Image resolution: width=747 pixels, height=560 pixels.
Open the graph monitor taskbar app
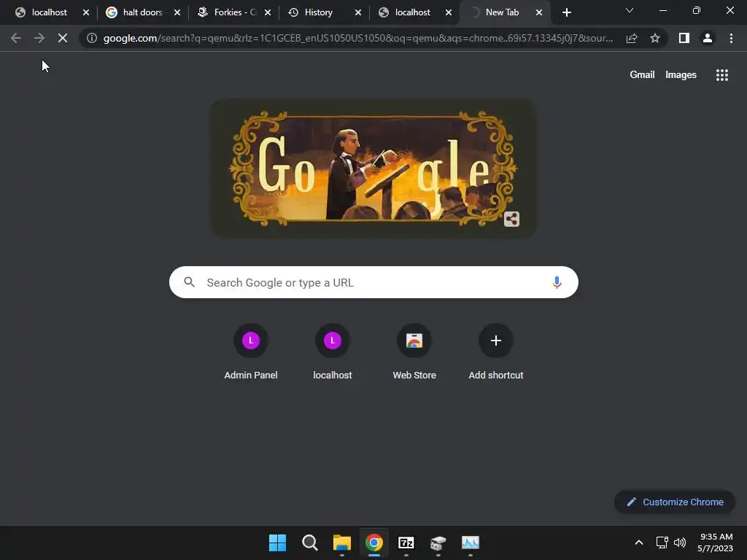[x=471, y=542]
